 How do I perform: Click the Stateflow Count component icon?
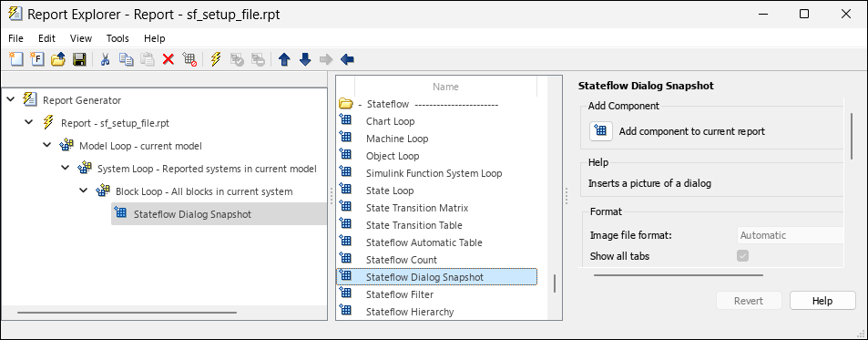[345, 259]
